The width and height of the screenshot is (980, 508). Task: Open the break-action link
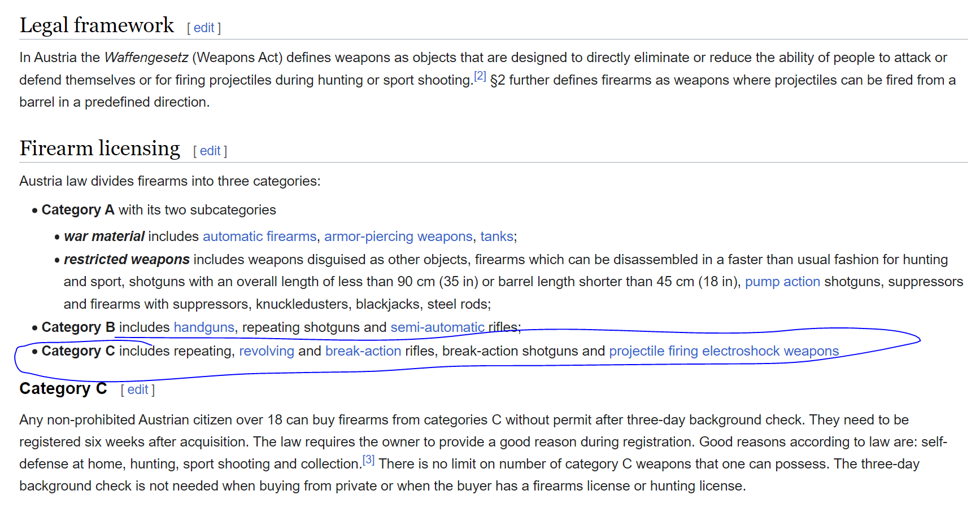pyautogui.click(x=363, y=351)
